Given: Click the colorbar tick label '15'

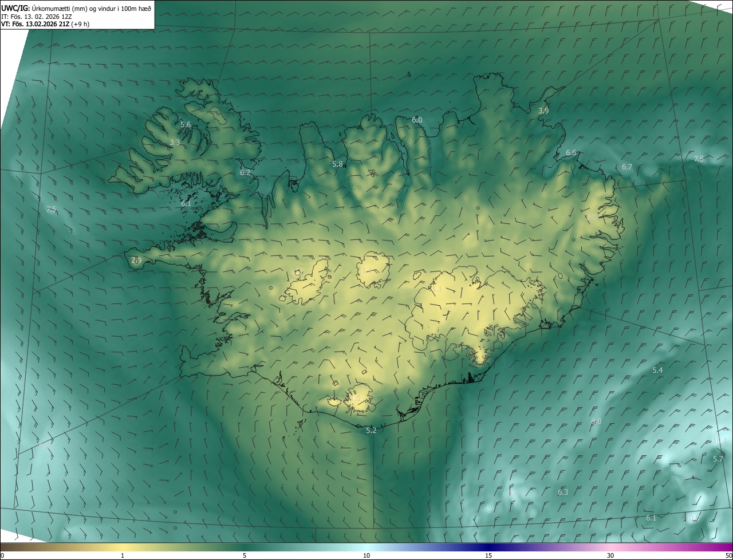Looking at the screenshot, I should coord(488,555).
